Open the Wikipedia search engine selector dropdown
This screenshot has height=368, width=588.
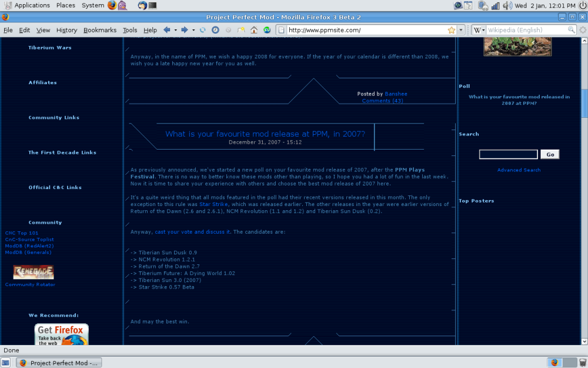pyautogui.click(x=479, y=30)
